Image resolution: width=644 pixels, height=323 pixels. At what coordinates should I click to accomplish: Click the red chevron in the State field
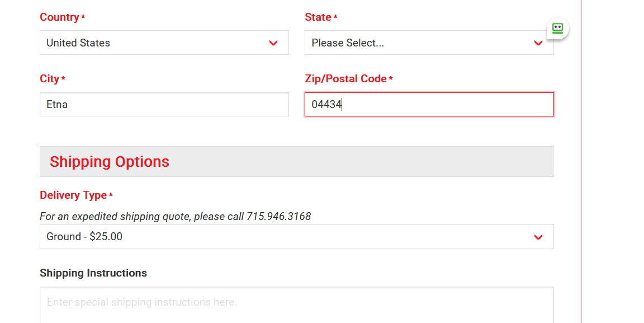pyautogui.click(x=538, y=43)
